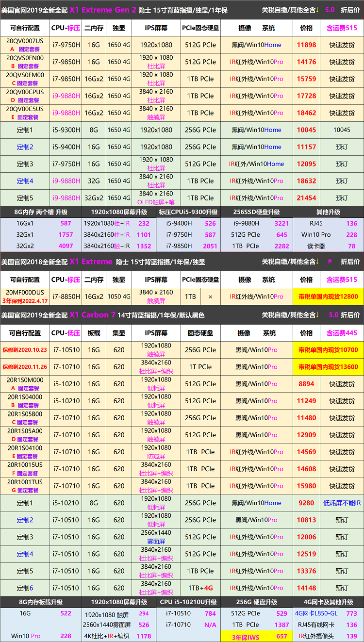Select yellow 带税单国内现货13600 cell
364x642 pixels.
pyautogui.click(x=328, y=367)
